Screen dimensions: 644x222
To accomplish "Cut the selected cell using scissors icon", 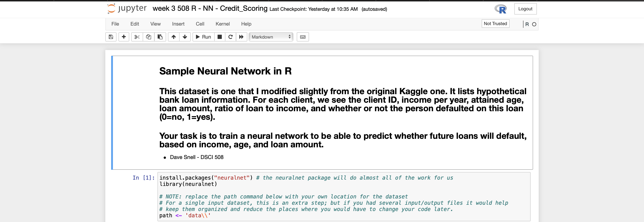I will click(x=137, y=37).
